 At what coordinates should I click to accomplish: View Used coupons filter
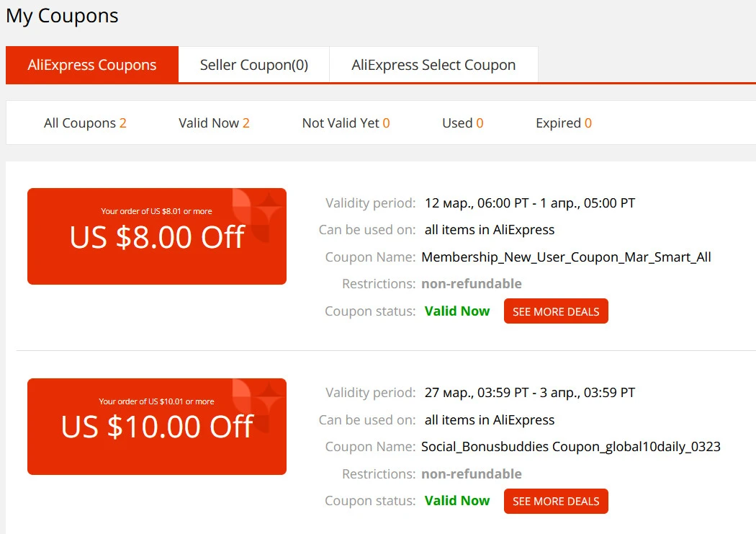point(462,123)
